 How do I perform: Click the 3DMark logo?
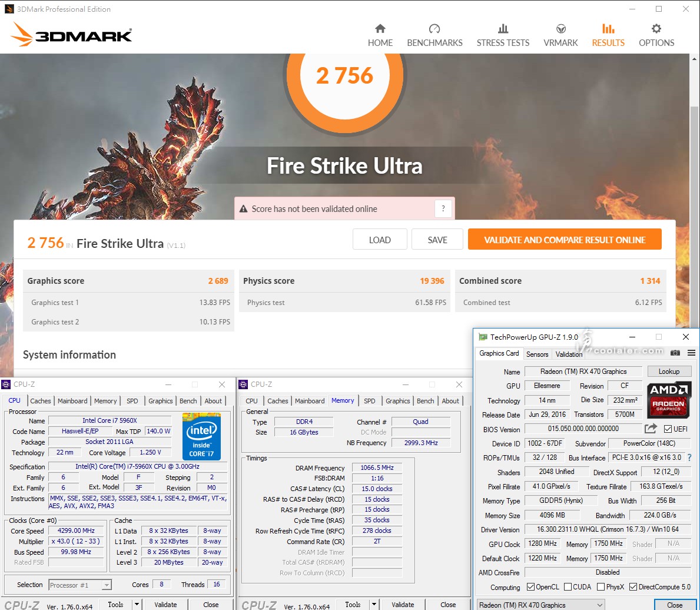[x=71, y=34]
